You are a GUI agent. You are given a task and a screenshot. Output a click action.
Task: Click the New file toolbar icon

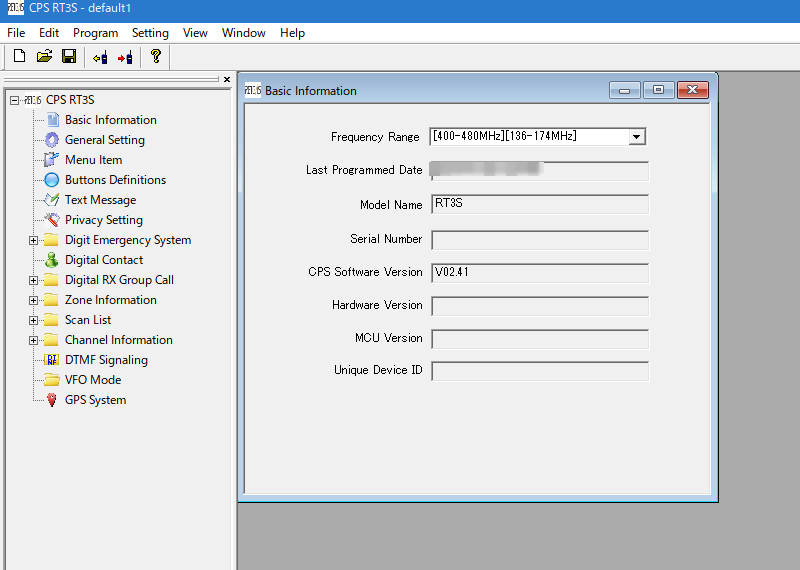pyautogui.click(x=19, y=57)
